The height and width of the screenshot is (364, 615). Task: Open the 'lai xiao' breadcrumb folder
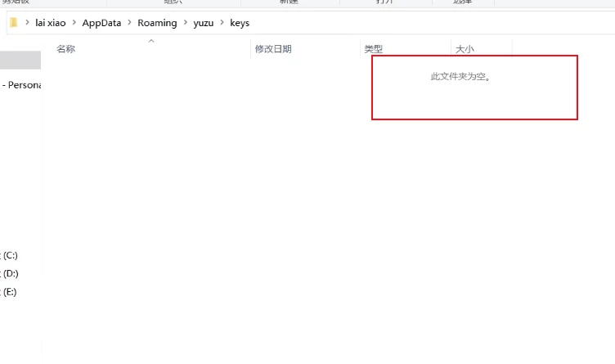pos(50,23)
